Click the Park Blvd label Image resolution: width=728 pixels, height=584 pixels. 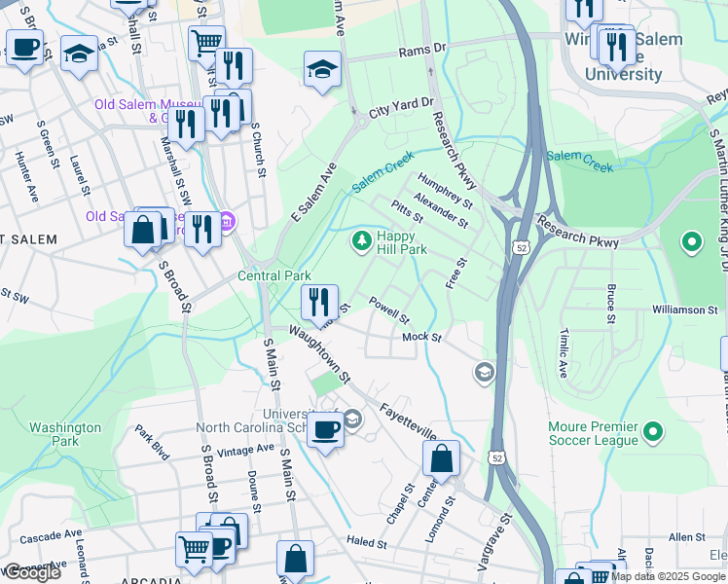(x=152, y=443)
